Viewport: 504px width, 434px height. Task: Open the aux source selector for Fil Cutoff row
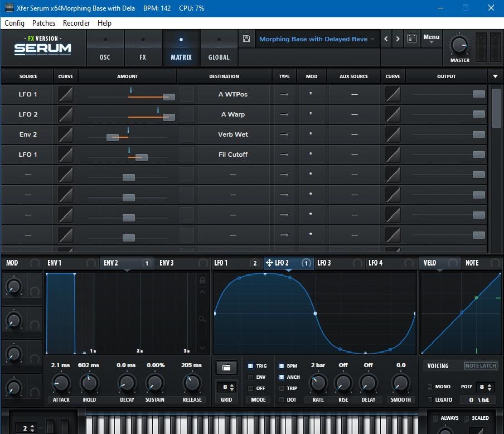pyautogui.click(x=354, y=155)
